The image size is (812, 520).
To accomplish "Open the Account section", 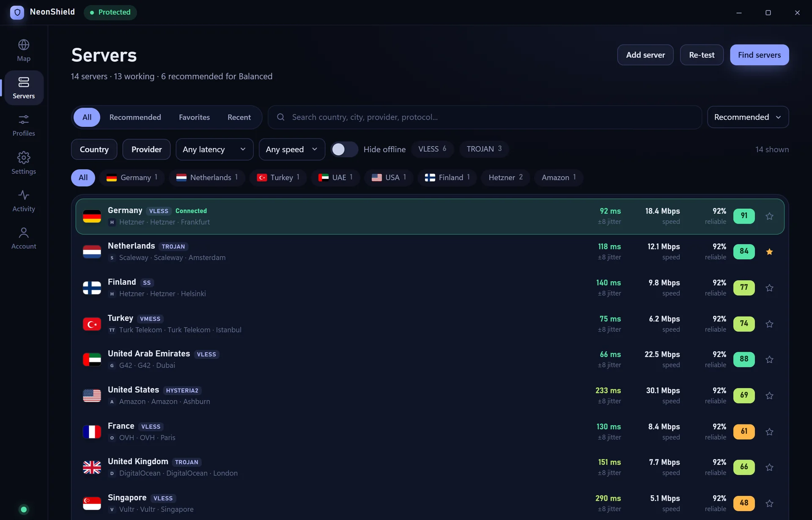I will (x=24, y=238).
